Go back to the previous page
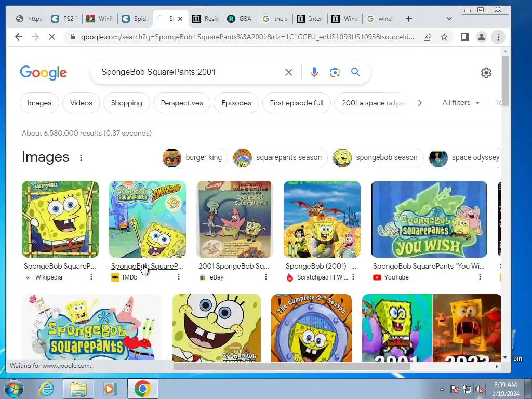Viewport: 532px width, 399px height. 19,37
